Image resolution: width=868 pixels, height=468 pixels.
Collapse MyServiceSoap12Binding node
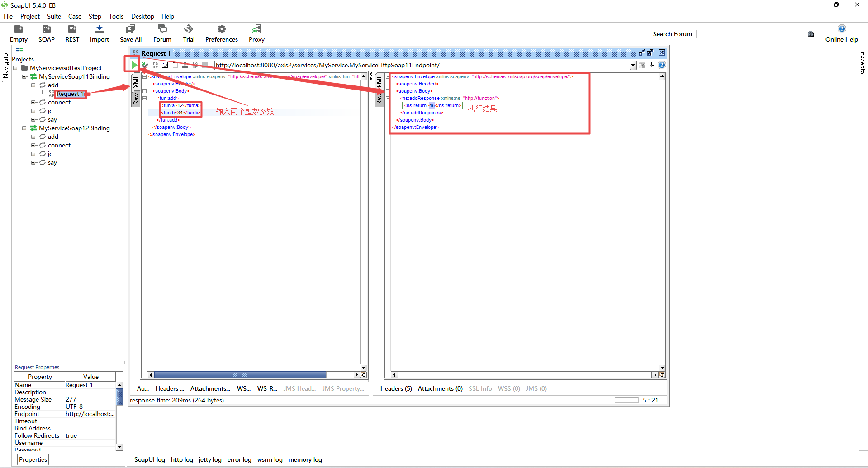[x=24, y=128]
